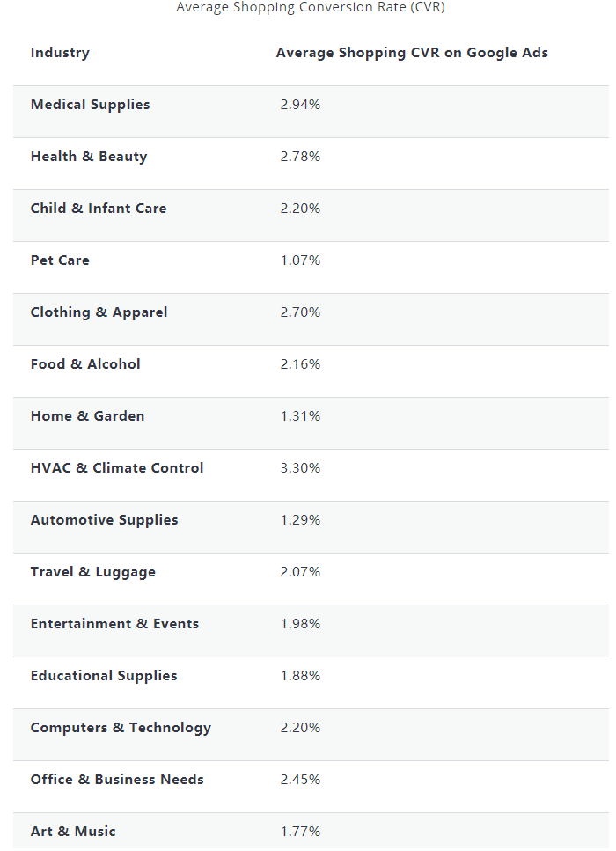Select the Average Shopping CVR column header
Viewport: 616px width, 851px height.
point(412,53)
